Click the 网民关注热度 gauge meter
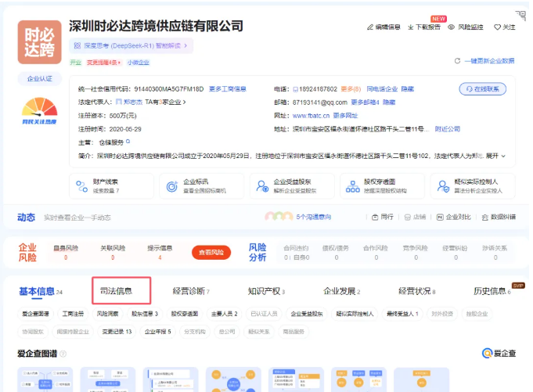Image resolution: width=533 pixels, height=392 pixels. tap(39, 110)
